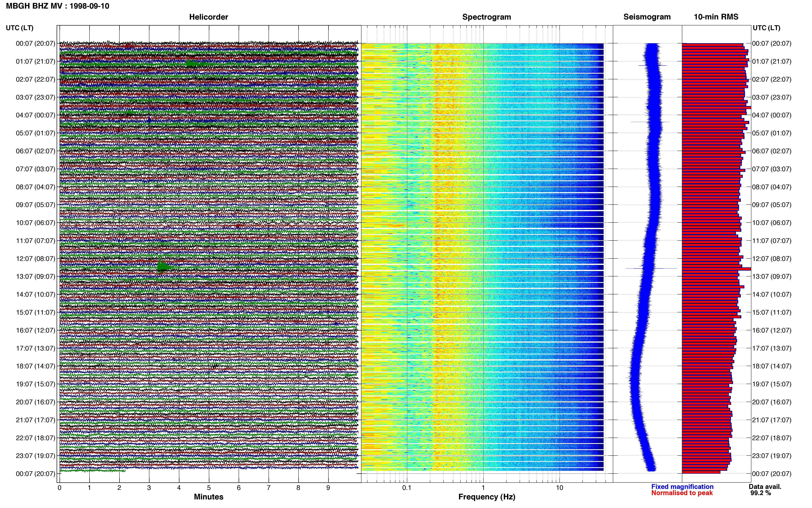Image resolution: width=812 pixels, height=508 pixels.
Task: Click minute tick label '3' under Helicorder
Action: point(149,488)
